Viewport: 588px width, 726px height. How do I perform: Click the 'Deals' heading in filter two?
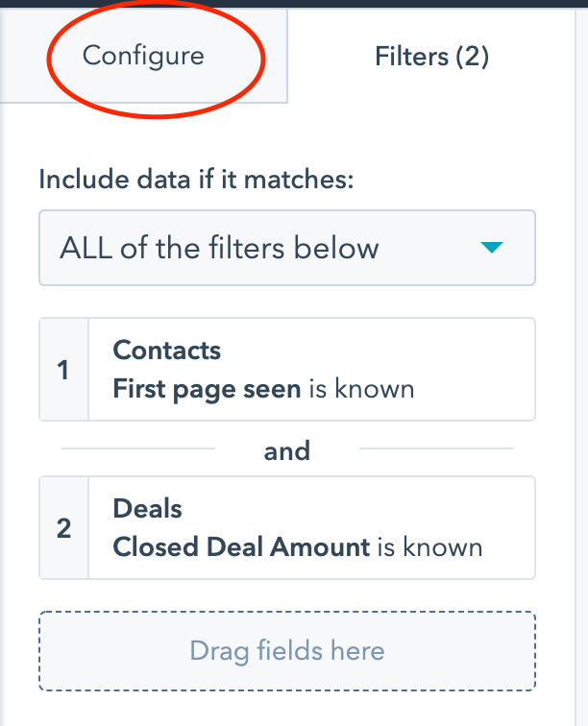[x=147, y=508]
